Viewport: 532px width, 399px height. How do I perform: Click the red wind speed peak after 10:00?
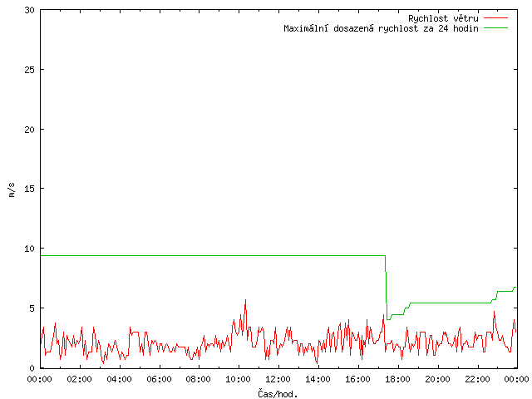(x=246, y=301)
